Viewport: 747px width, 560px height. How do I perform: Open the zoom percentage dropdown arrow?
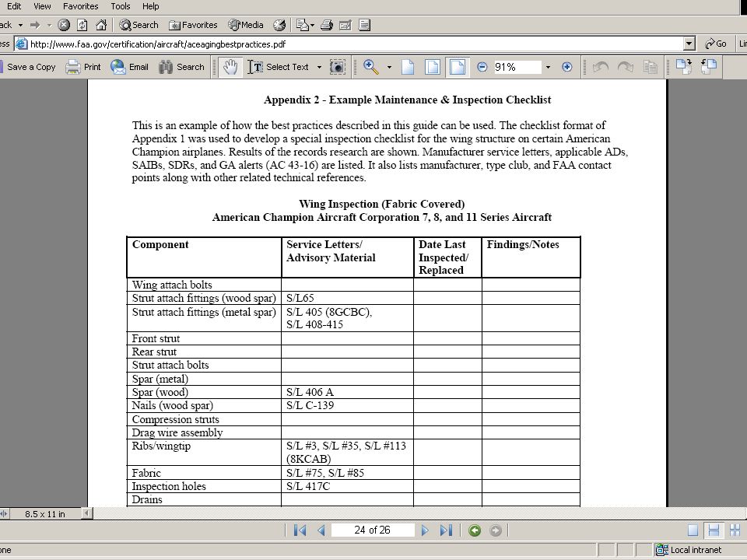point(548,68)
